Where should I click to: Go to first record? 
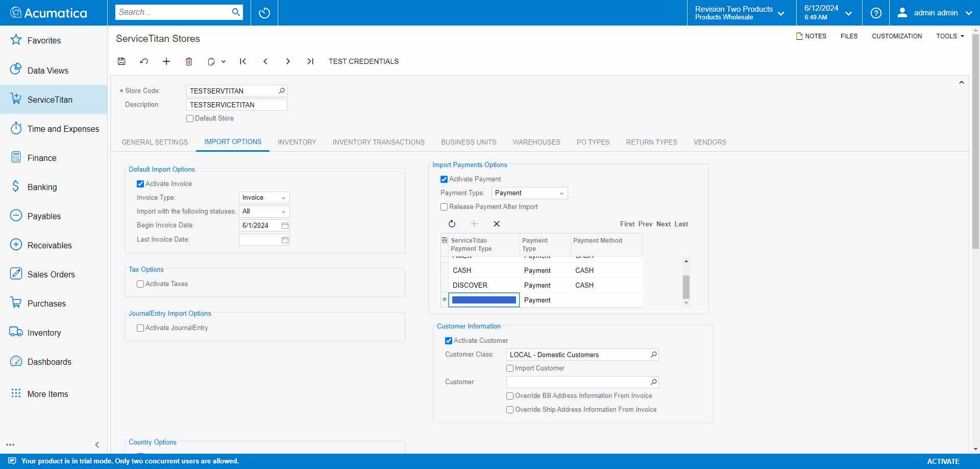243,61
